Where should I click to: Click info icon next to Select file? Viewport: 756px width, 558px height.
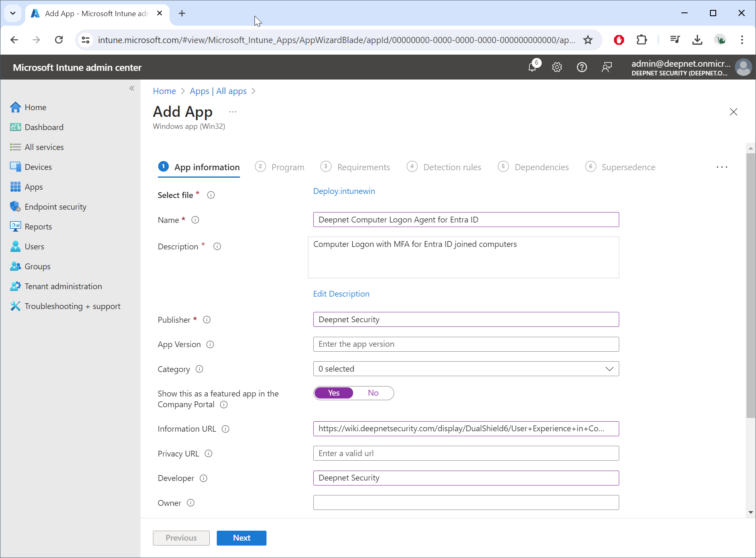point(211,195)
